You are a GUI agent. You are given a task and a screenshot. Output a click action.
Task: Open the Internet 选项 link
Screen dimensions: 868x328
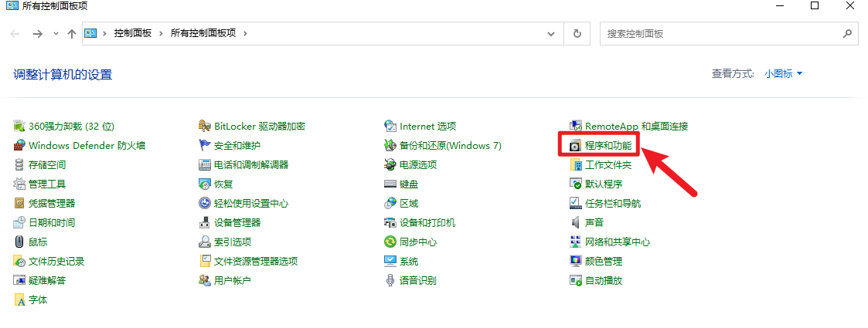(427, 127)
